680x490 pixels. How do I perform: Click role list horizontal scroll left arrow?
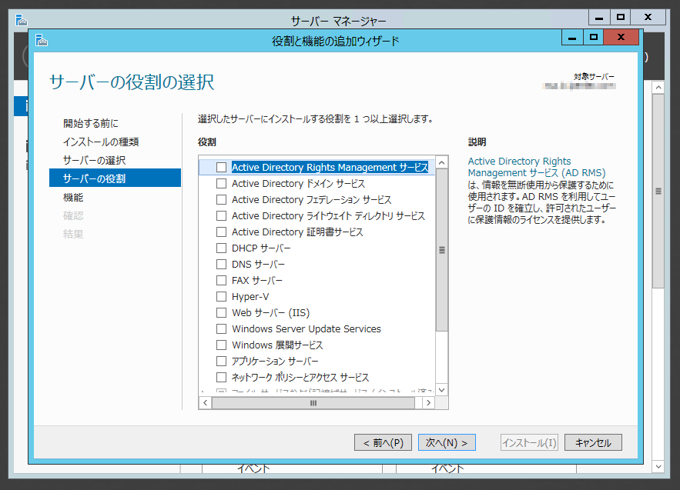coord(205,403)
